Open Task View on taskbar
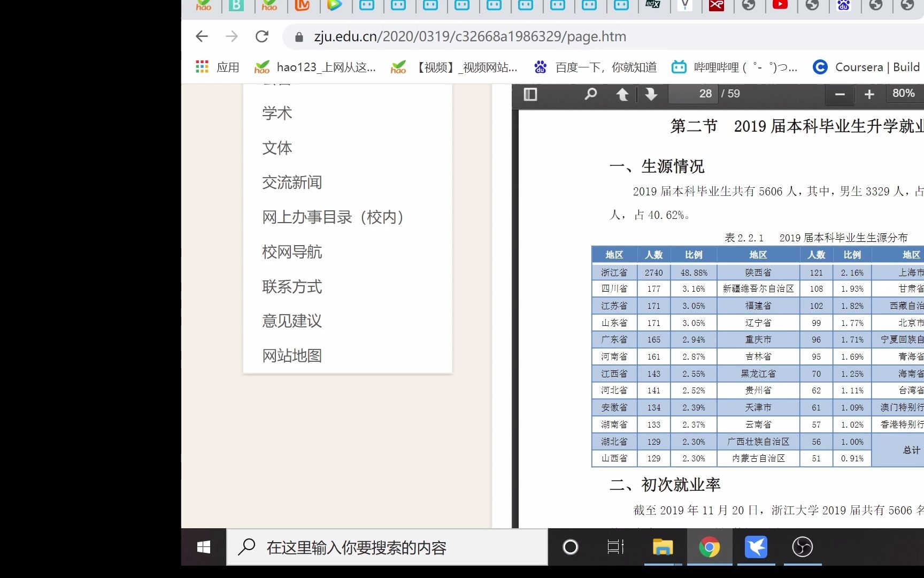This screenshot has height=578, width=924. pos(615,547)
